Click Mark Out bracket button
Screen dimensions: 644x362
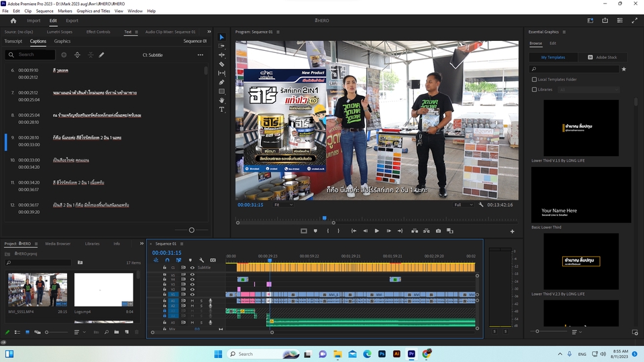pyautogui.click(x=338, y=231)
